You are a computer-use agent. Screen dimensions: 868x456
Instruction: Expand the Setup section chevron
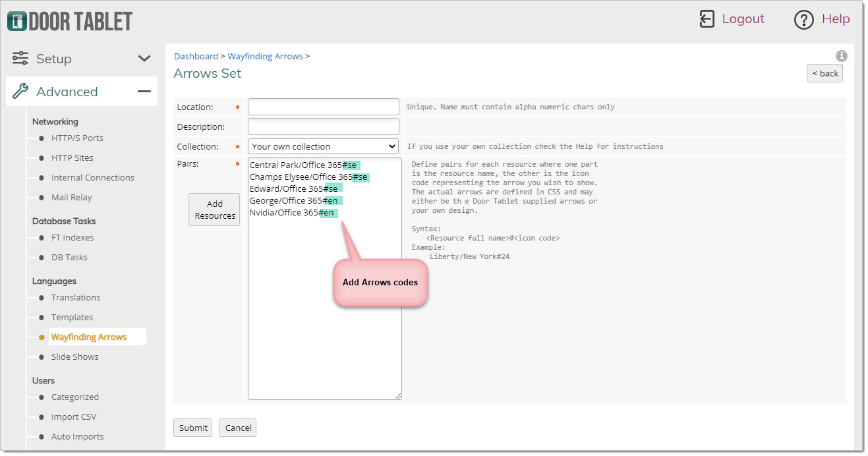click(x=144, y=59)
